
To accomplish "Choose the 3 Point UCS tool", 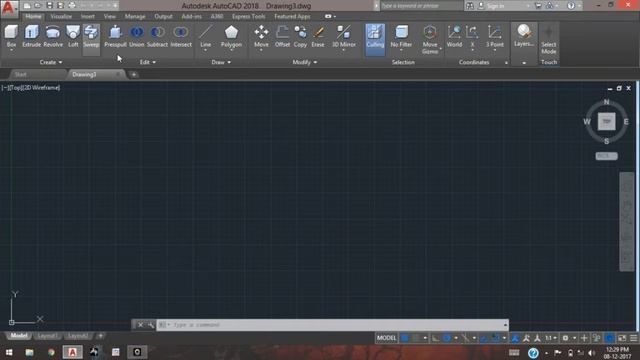I will [x=495, y=36].
